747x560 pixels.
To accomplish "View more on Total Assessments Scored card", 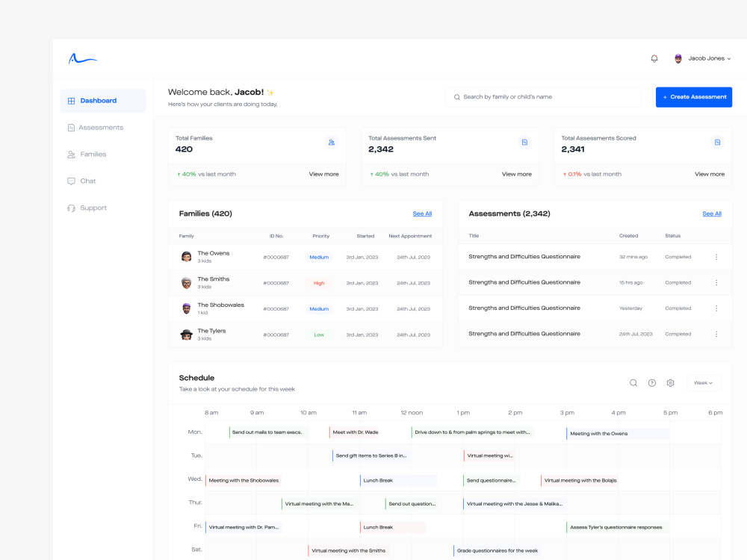I will click(x=710, y=174).
